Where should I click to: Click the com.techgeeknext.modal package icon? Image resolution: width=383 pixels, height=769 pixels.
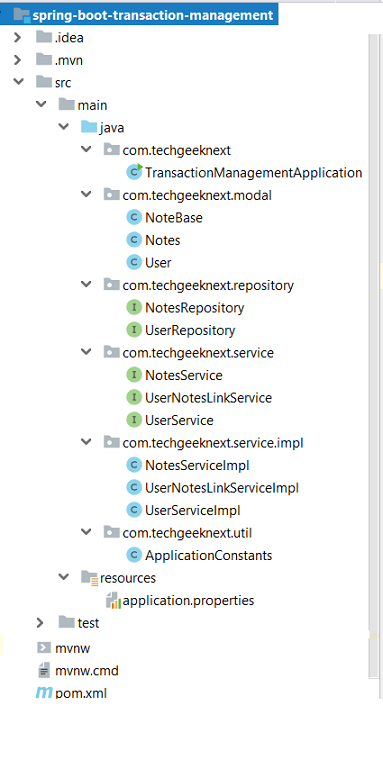point(111,195)
